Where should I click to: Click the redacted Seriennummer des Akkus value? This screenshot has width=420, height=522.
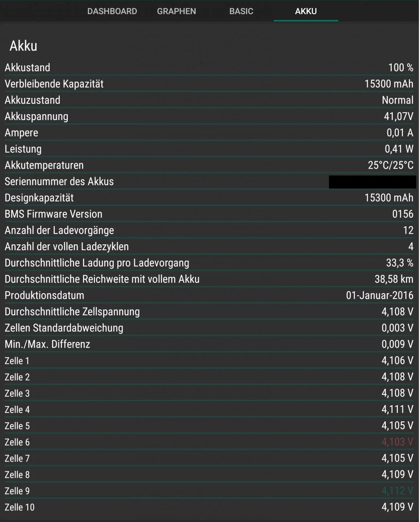tap(372, 182)
